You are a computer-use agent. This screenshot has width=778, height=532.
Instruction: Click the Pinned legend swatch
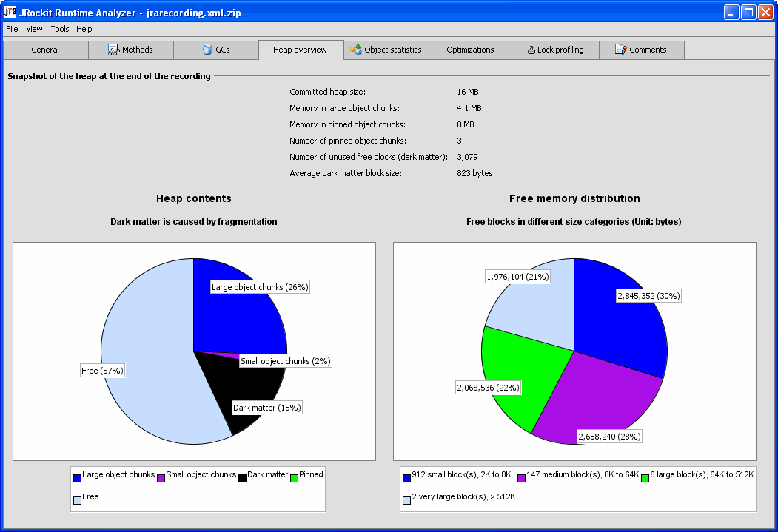294,479
